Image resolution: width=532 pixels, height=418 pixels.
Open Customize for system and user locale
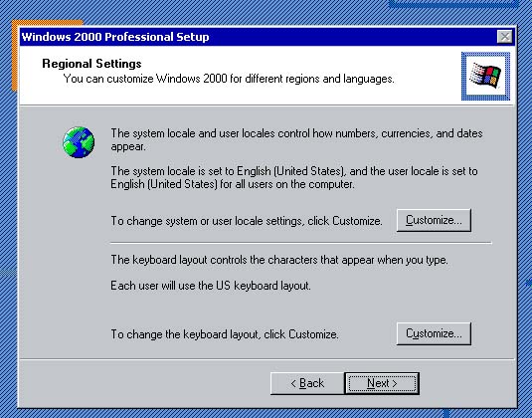pos(434,220)
